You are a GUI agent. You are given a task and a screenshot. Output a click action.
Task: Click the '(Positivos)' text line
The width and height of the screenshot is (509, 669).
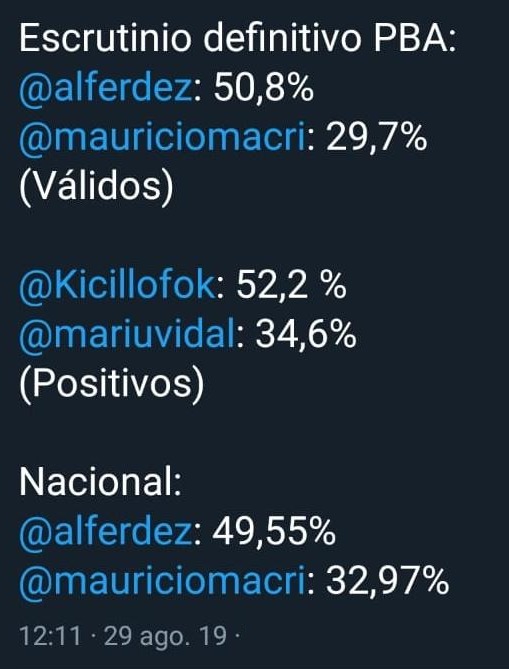[x=111, y=384]
